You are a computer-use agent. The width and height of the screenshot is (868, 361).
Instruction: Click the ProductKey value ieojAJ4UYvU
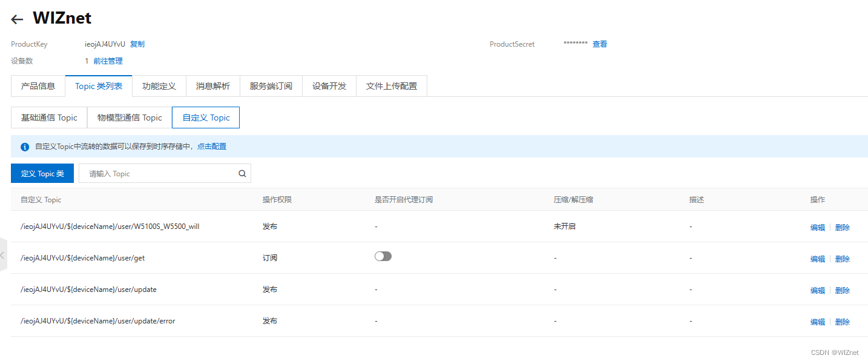coord(105,44)
